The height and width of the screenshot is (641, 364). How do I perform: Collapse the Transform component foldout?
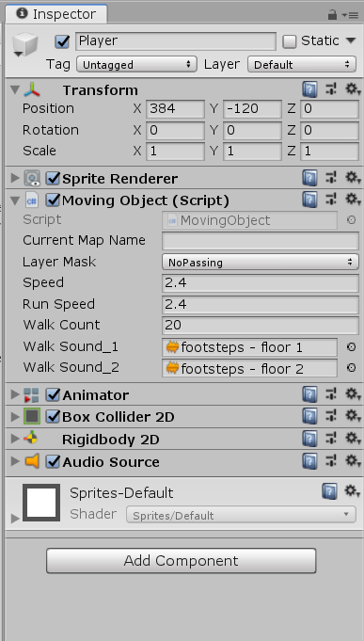tap(15, 89)
